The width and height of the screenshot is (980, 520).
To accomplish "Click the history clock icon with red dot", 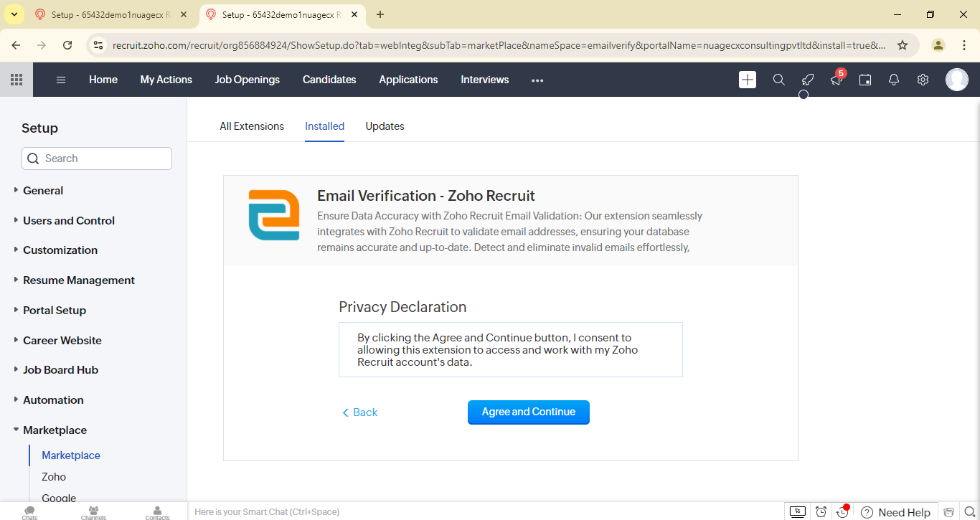I will click(x=843, y=511).
